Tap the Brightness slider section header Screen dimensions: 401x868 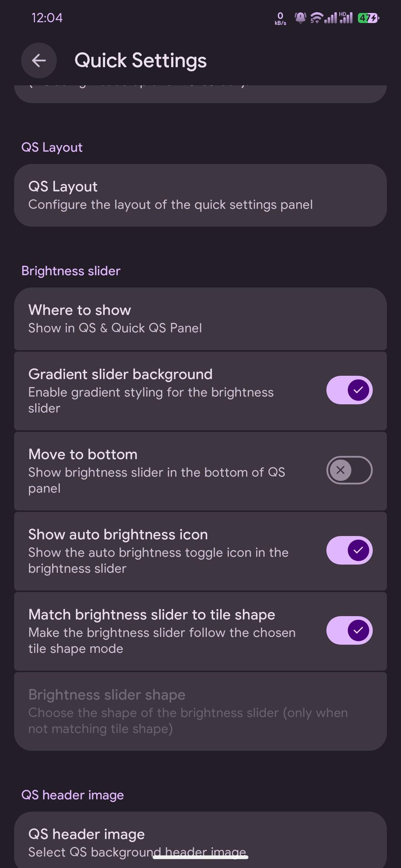click(71, 271)
